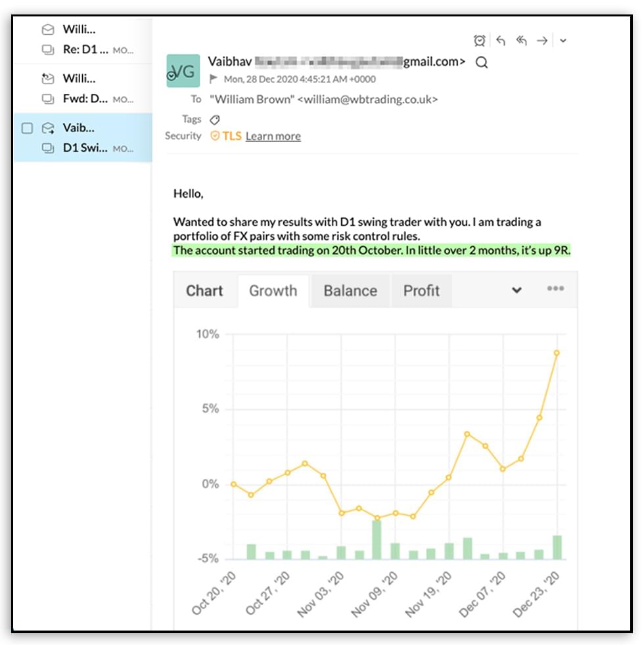644x645 pixels.
Task: Open more reply options dropdown arrow
Action: pyautogui.click(x=563, y=41)
